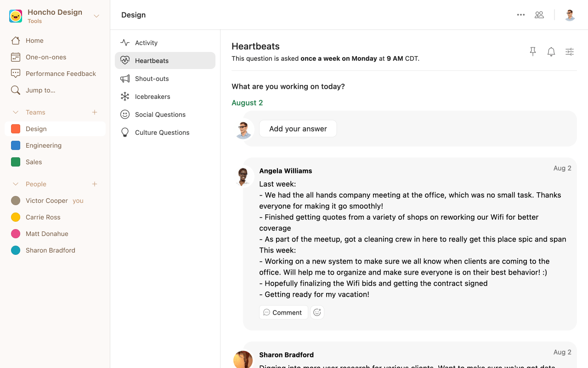588x368 pixels.
Task: Collapse the People section chevron
Action: [x=16, y=184]
